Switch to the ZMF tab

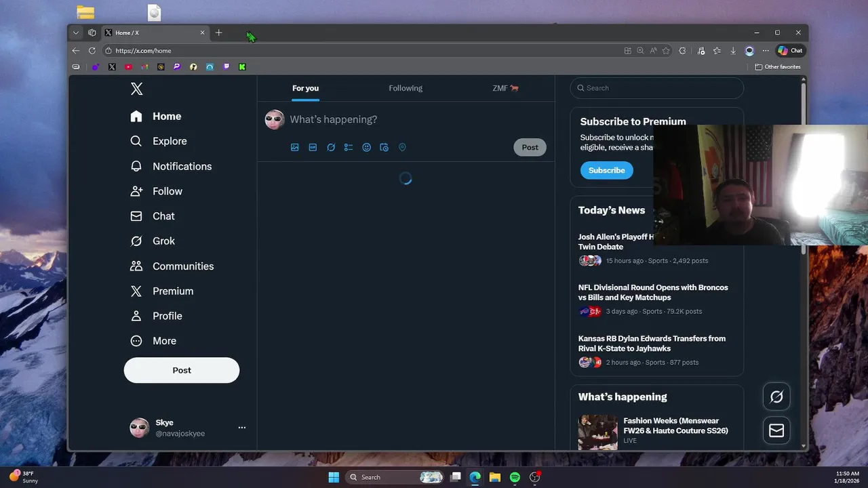pos(505,88)
